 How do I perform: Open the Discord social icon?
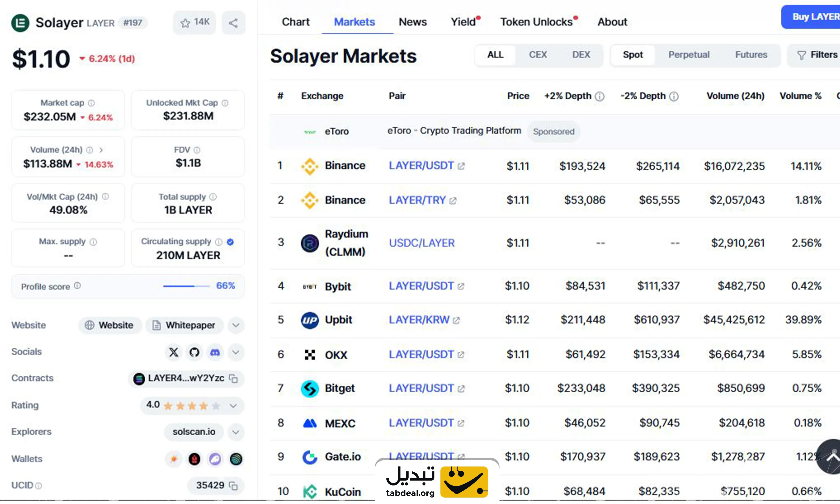pos(215,352)
